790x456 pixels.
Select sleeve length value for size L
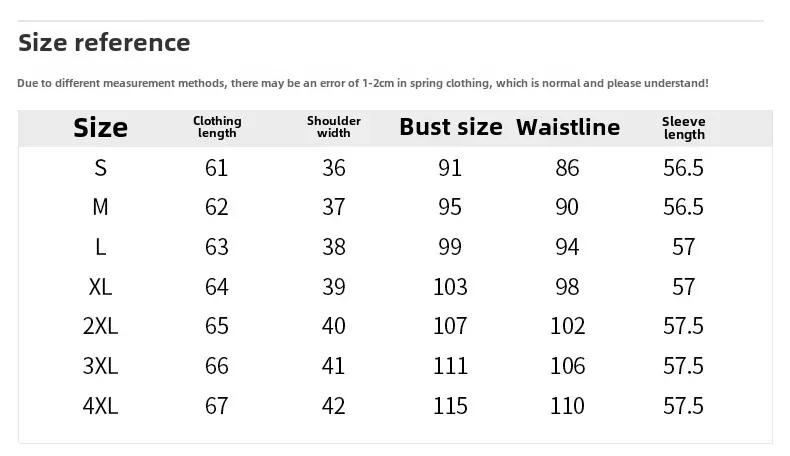684,247
